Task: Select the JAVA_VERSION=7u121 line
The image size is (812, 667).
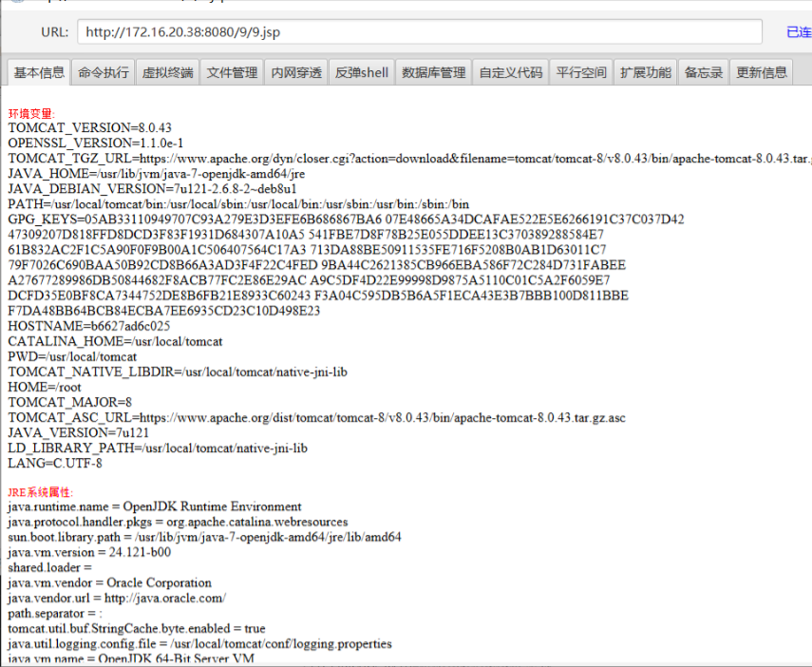Action: point(78,432)
